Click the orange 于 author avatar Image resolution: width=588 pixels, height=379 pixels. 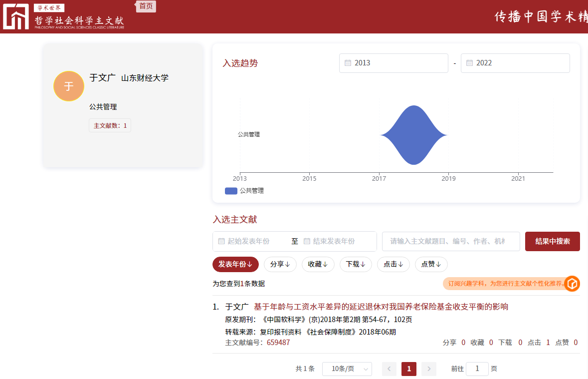(69, 86)
